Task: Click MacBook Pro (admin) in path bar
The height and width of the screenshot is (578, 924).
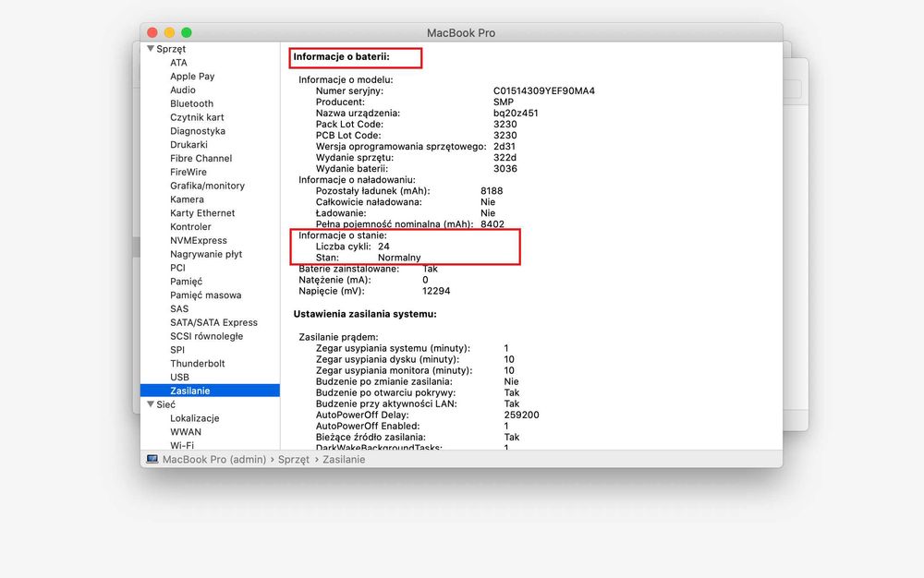Action: pyautogui.click(x=214, y=459)
